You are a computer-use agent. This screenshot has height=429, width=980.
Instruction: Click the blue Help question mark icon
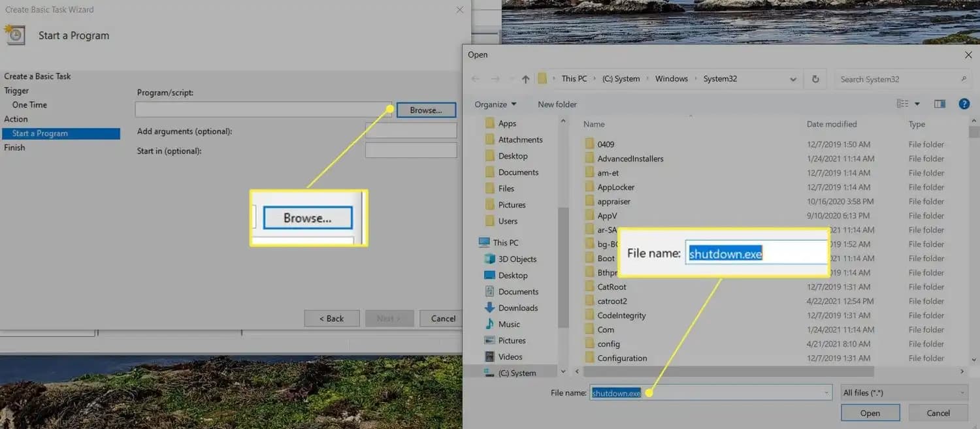point(964,104)
